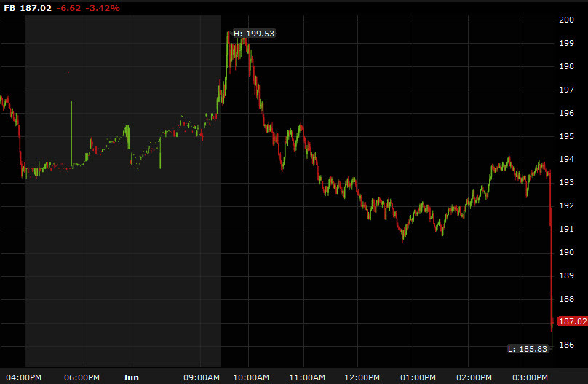
Task: Click the 192 price axis label
Action: [x=566, y=205]
